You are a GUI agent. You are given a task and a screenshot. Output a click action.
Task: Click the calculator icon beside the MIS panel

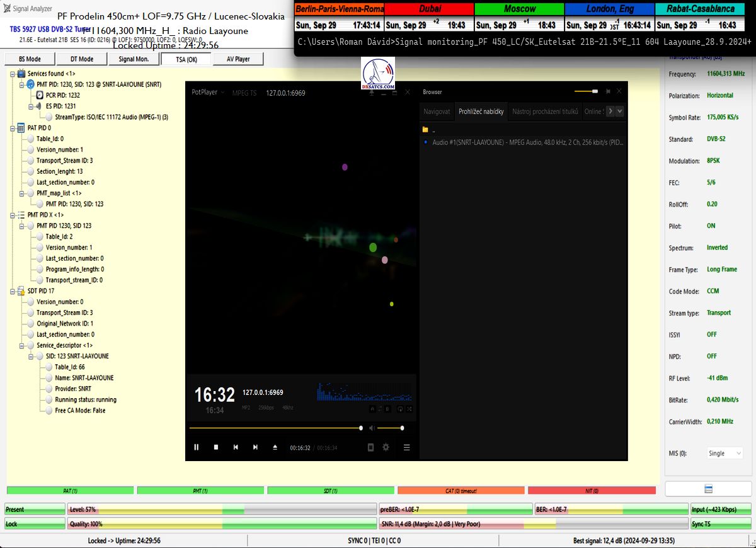point(708,489)
